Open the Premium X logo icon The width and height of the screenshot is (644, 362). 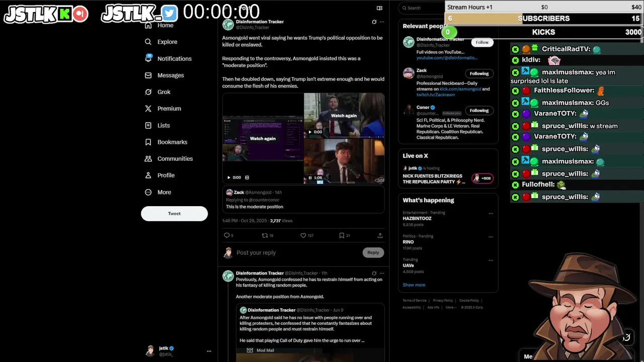pyautogui.click(x=148, y=109)
